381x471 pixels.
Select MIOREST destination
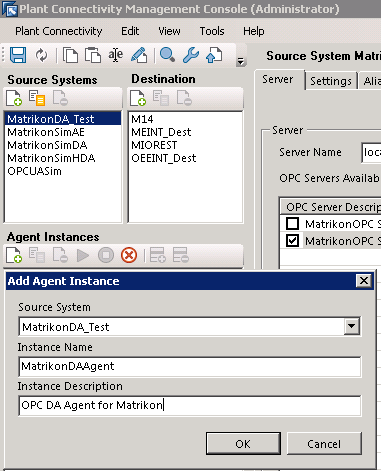click(x=185, y=145)
